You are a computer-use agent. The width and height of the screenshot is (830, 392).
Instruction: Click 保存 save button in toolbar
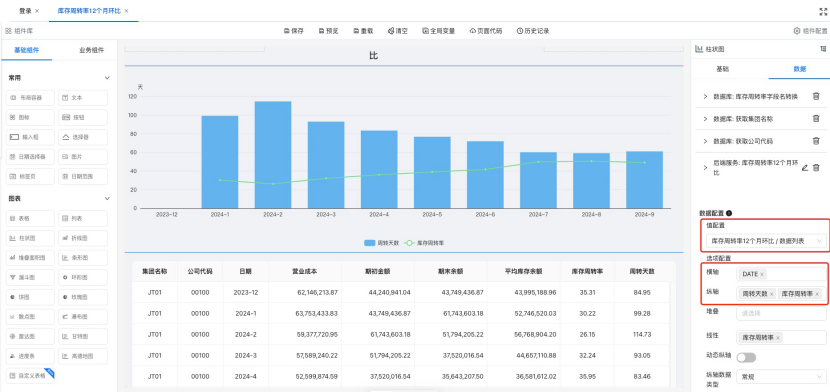click(x=294, y=31)
